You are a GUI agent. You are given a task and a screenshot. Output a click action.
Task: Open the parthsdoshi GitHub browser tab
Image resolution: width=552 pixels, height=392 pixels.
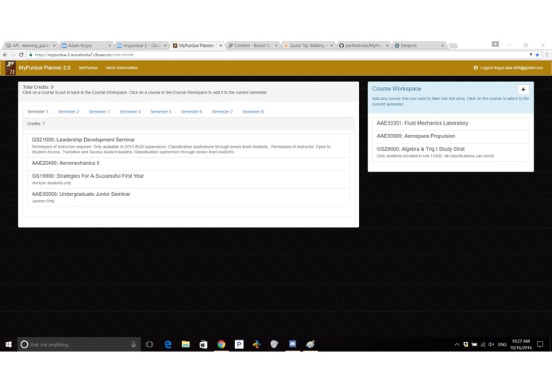pos(364,45)
